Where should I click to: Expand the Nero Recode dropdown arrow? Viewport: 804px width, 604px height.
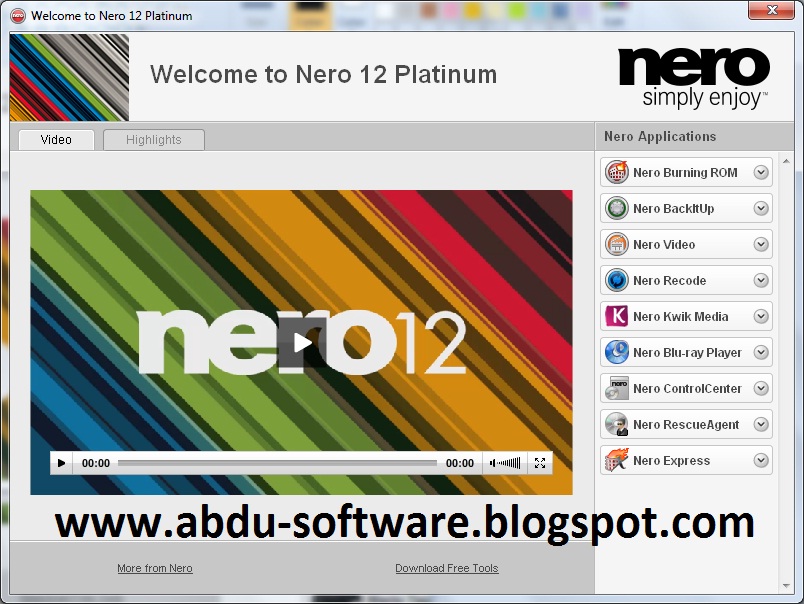[x=761, y=280]
